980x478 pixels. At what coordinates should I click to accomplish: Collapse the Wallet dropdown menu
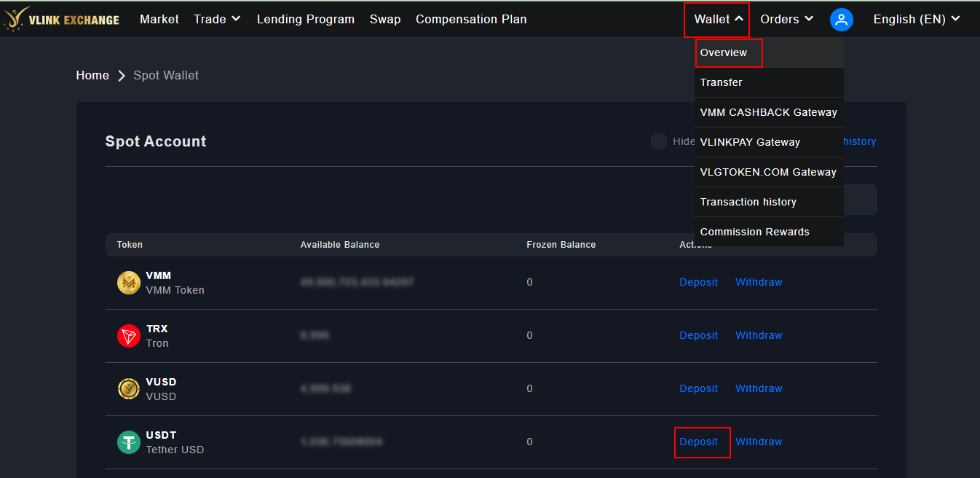point(719,20)
